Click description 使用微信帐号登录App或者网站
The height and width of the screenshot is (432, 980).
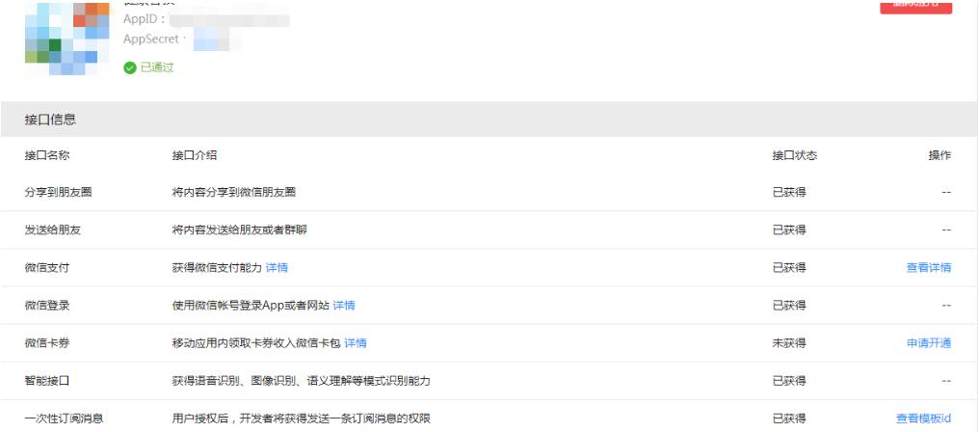click(251, 305)
